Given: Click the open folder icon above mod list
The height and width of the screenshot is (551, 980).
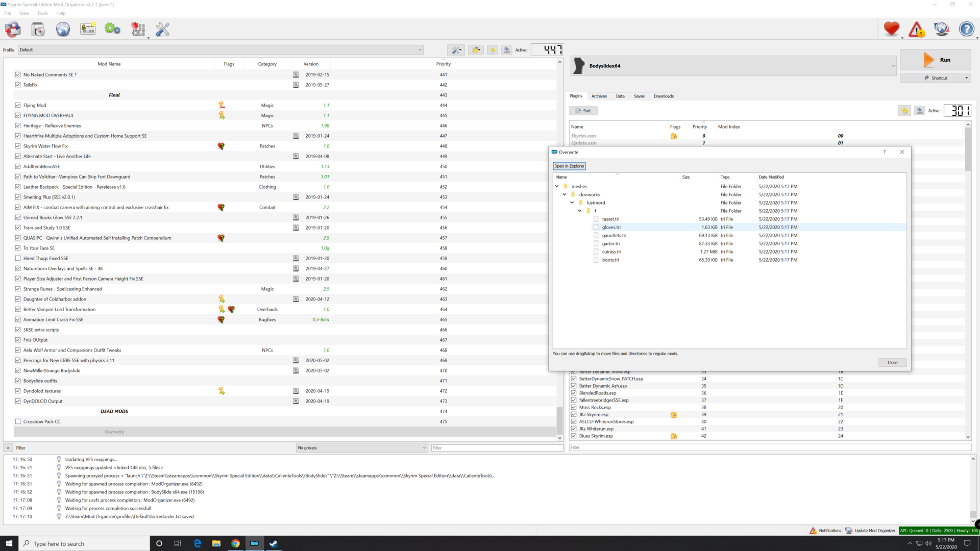Looking at the screenshot, I should click(x=476, y=50).
